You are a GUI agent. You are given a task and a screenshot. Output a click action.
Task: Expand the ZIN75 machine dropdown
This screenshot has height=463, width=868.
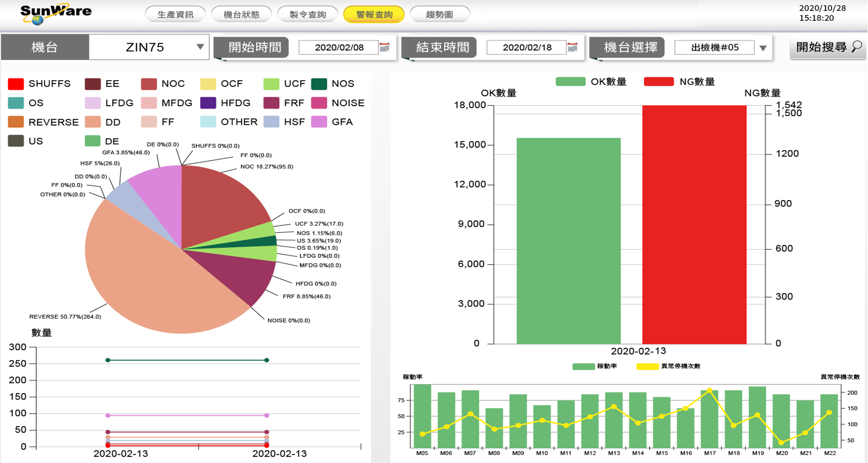[x=200, y=47]
